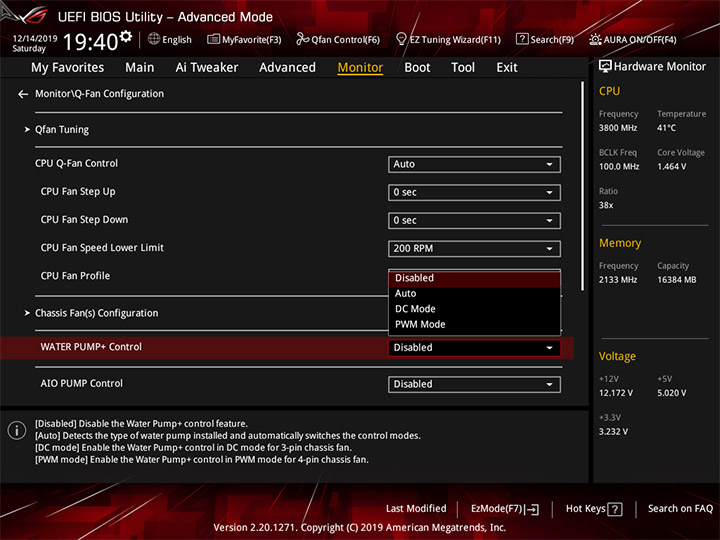Click the globe language icon

point(154,39)
